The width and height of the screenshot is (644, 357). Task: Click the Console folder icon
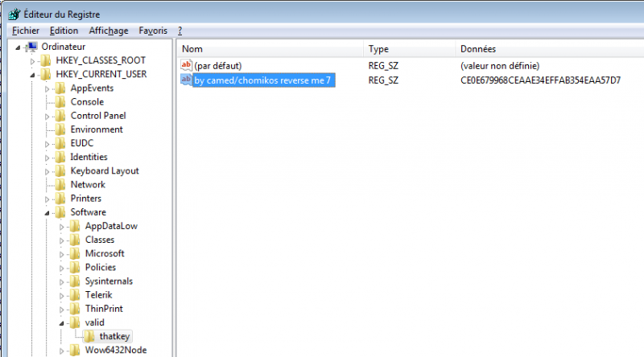[x=60, y=102]
